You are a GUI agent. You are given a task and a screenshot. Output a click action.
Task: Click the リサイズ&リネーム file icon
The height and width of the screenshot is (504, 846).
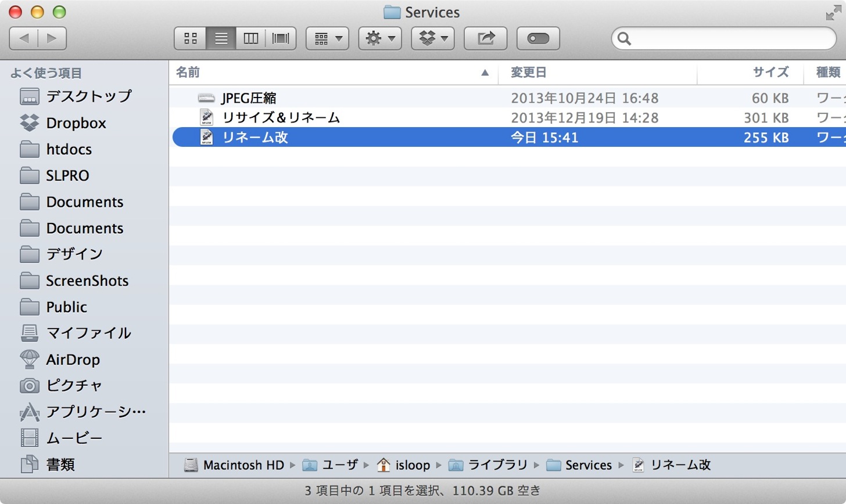coord(206,117)
